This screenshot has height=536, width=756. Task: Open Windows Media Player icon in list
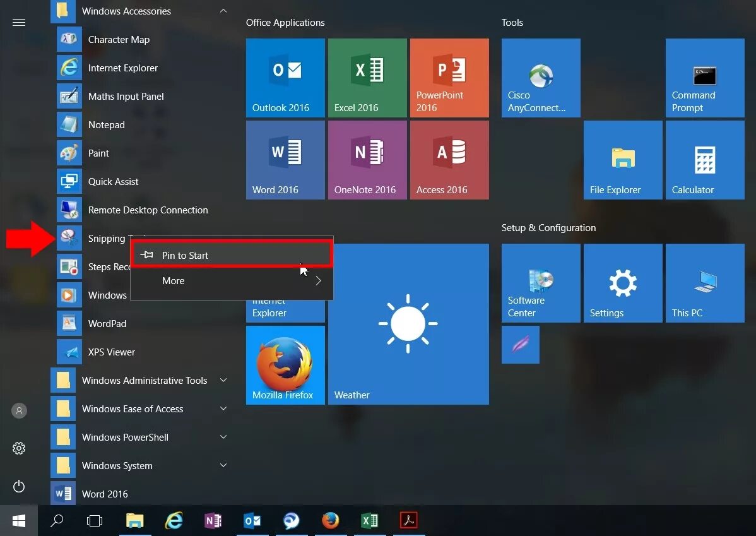point(69,295)
